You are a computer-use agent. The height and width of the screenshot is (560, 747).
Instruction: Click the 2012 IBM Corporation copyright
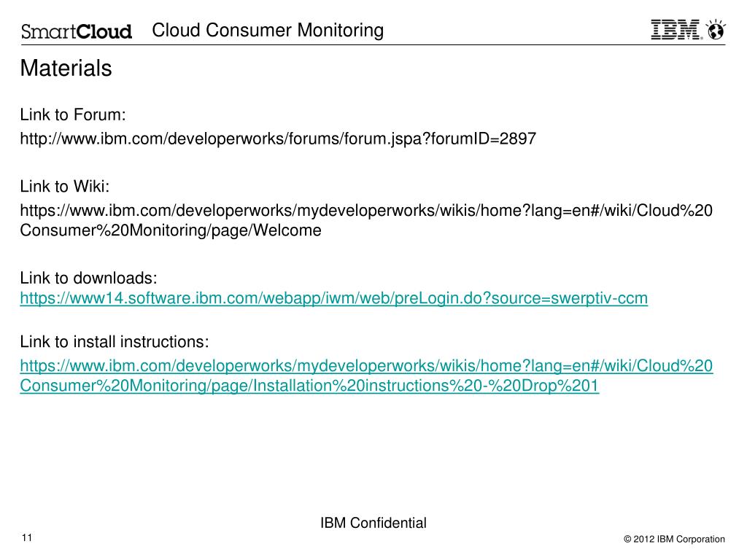pos(679,539)
